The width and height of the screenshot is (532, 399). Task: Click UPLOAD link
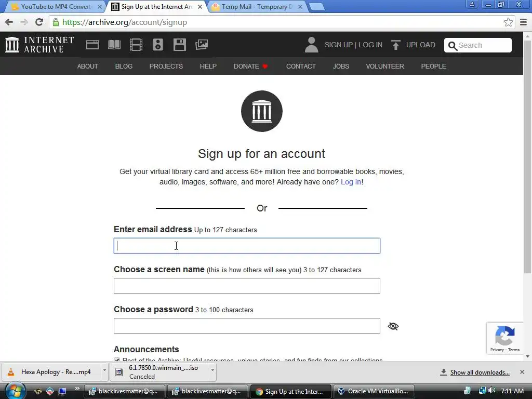click(x=420, y=45)
